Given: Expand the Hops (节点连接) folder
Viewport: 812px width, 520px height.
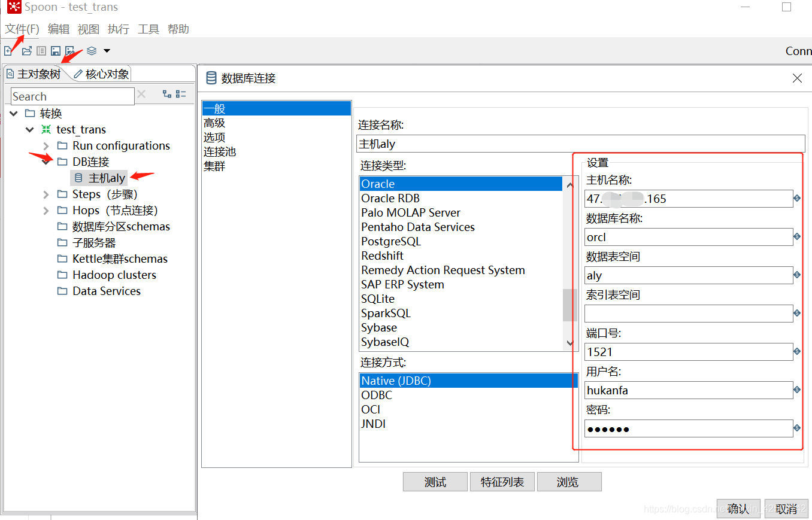Looking at the screenshot, I should (x=46, y=211).
